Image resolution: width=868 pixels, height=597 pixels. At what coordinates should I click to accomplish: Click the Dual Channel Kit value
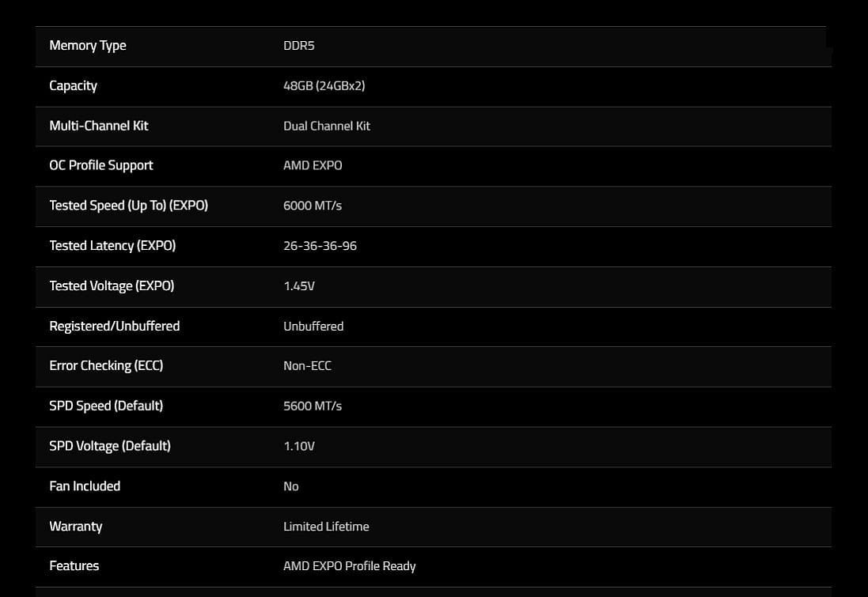coord(327,126)
